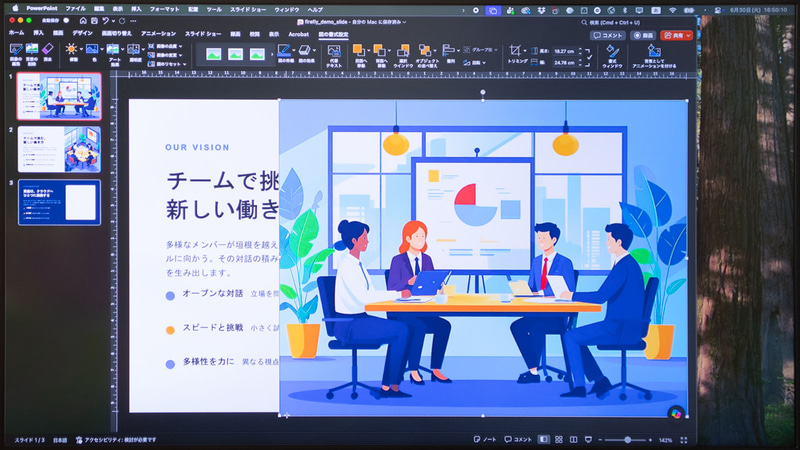Toggle Comments (コメント) pane in status bar

coord(518,439)
